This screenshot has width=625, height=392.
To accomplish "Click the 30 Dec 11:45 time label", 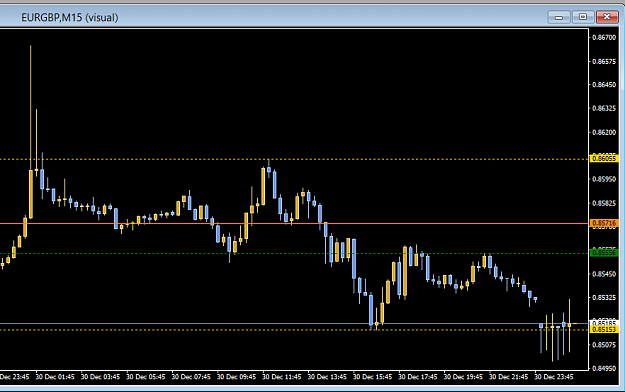I will click(282, 376).
